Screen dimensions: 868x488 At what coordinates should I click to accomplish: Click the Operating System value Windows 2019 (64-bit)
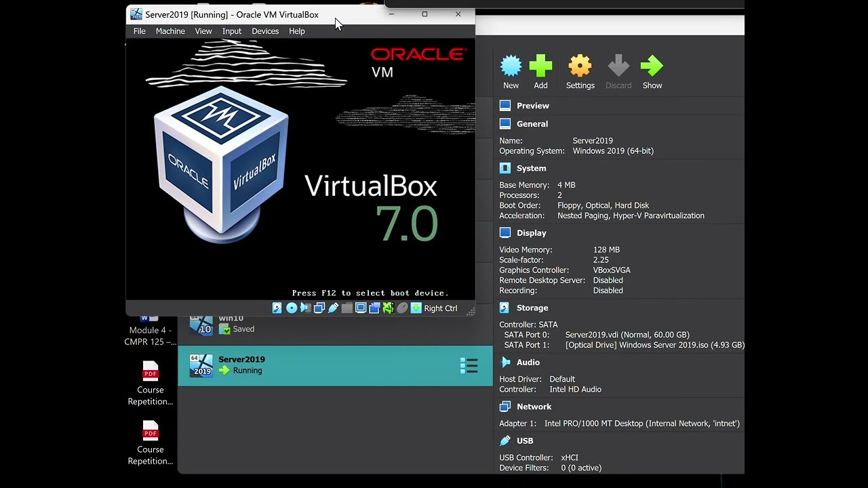point(613,151)
